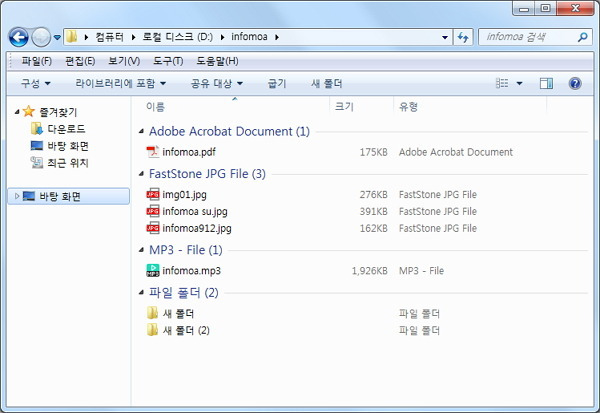Click the Refresh button beside address bar

(463, 37)
